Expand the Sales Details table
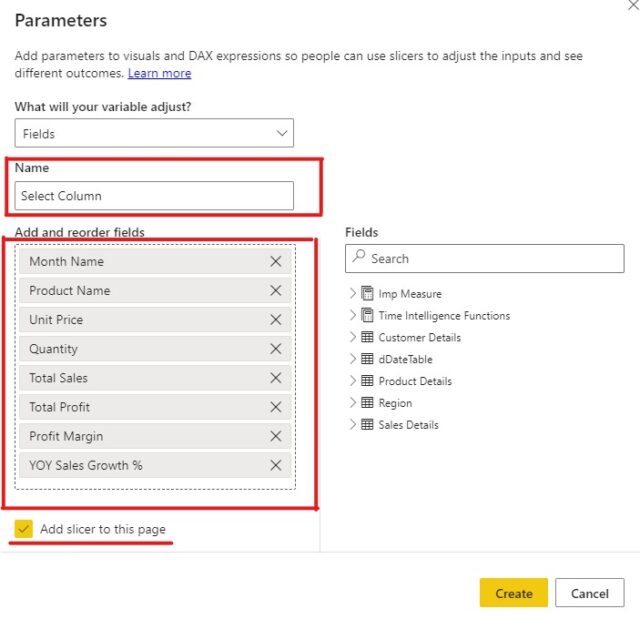640x619 pixels. pyautogui.click(x=353, y=424)
